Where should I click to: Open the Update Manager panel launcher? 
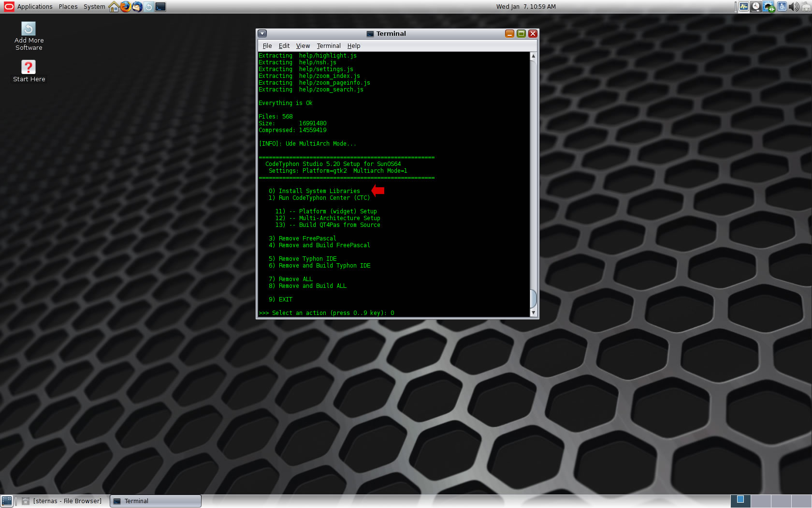click(149, 7)
